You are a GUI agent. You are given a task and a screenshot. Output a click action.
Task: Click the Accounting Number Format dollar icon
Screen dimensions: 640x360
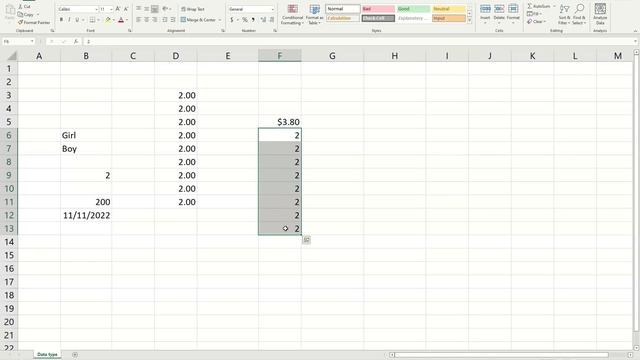pos(232,20)
